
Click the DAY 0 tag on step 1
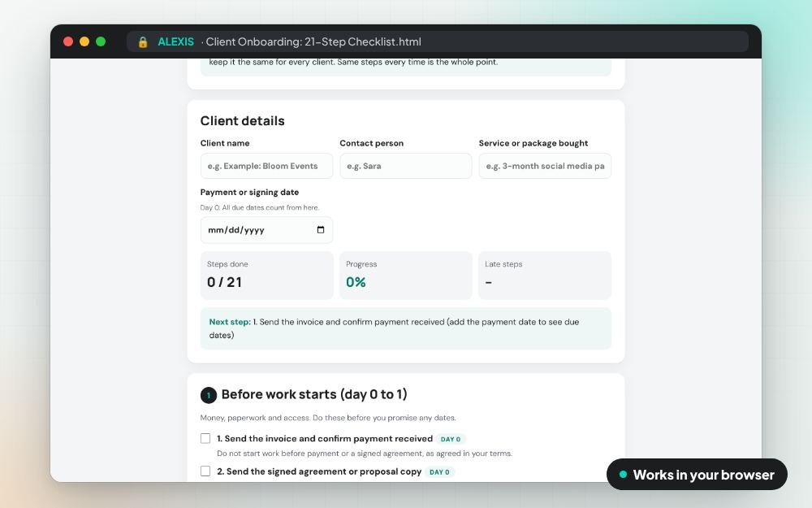[451, 439]
